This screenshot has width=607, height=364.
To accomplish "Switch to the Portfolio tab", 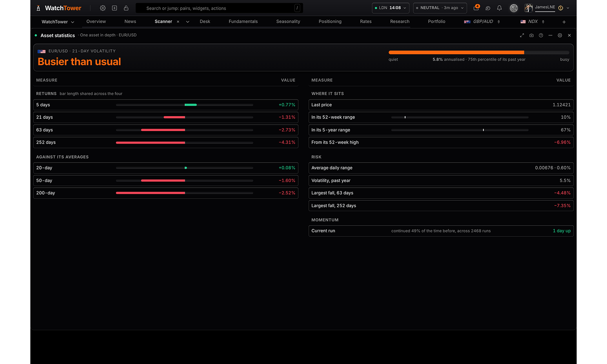I will coord(437,21).
